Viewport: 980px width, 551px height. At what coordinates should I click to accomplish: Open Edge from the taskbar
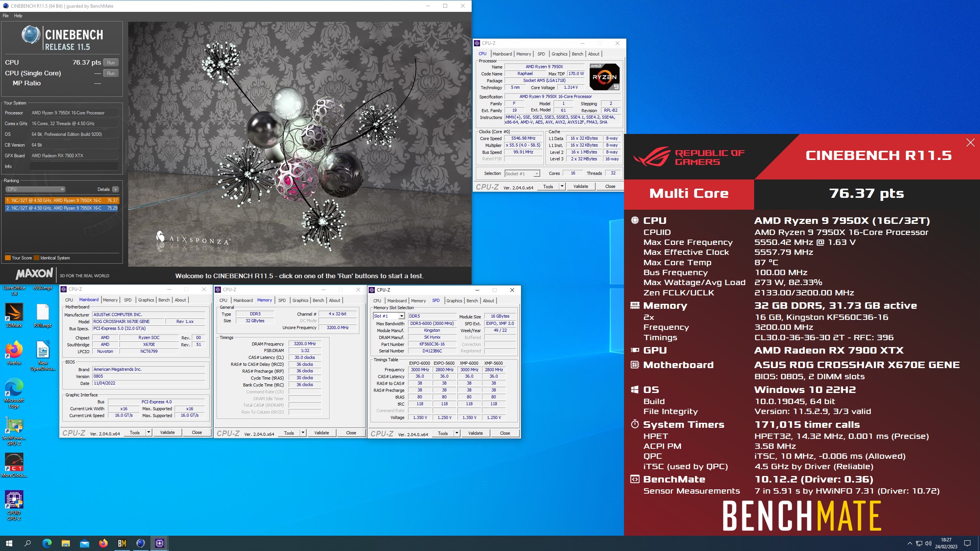47,543
